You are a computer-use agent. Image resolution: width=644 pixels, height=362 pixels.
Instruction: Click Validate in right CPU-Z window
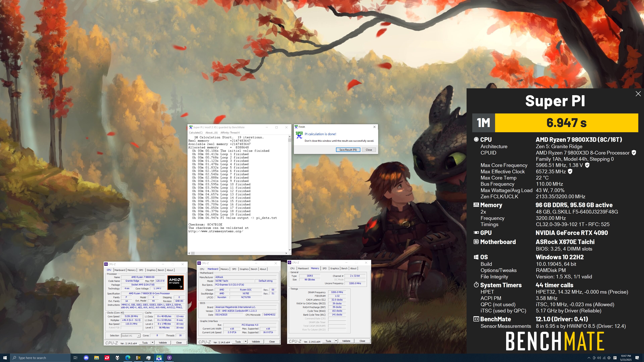click(x=346, y=341)
